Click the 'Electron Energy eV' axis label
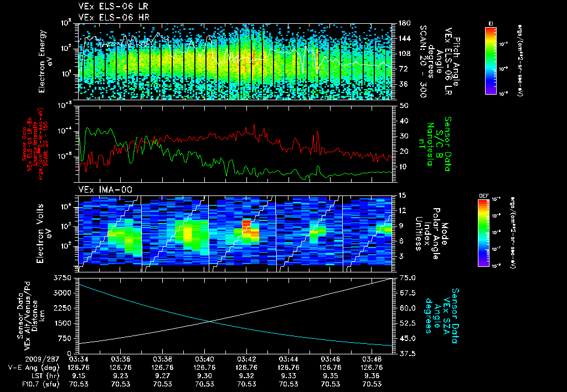 tap(44, 61)
